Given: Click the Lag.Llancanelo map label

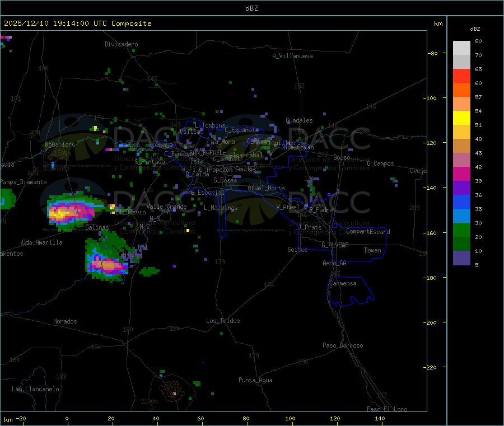Looking at the screenshot, I should [35, 390].
